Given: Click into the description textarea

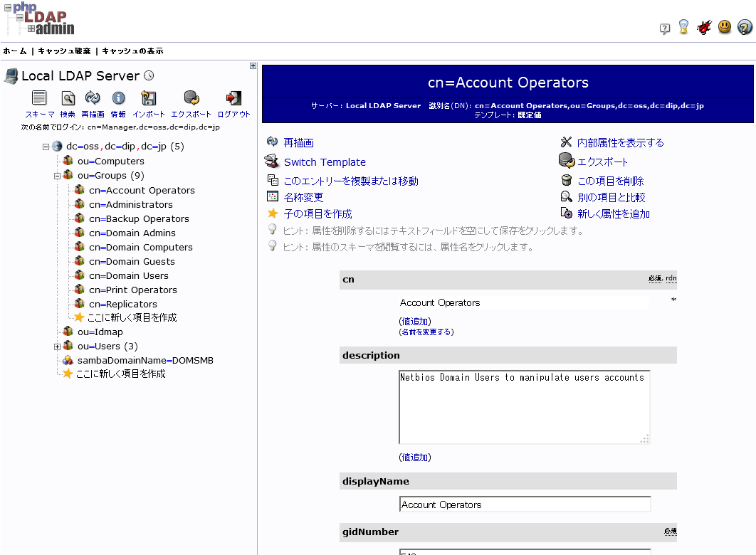Looking at the screenshot, I should tap(525, 407).
